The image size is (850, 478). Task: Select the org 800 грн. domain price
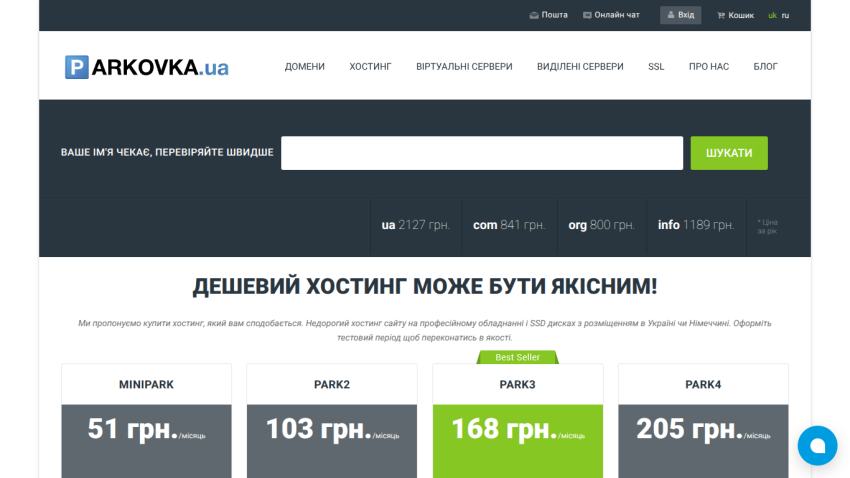[602, 225]
